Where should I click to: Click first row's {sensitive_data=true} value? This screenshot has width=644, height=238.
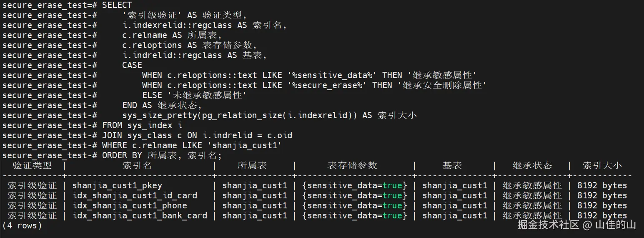[355, 185]
